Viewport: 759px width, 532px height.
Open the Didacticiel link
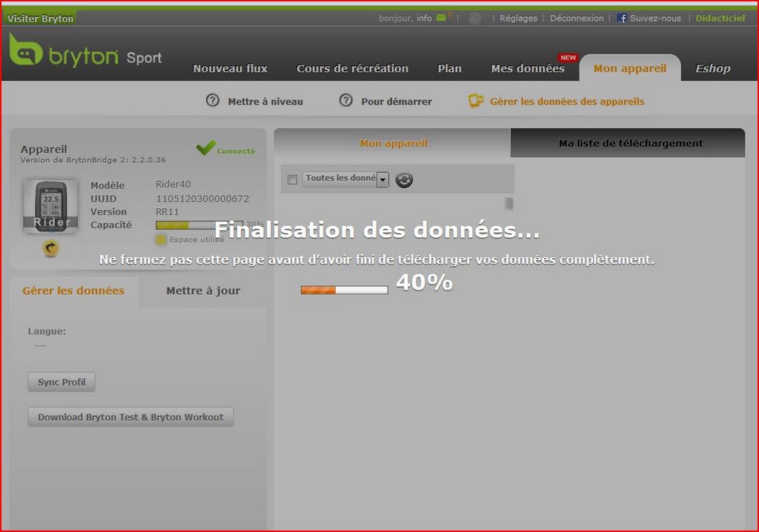[720, 18]
